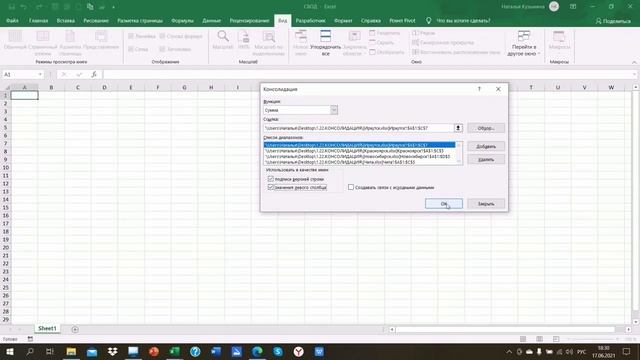Click OK in Консолидация dialog
This screenshot has width=640, height=360.
pos(444,204)
